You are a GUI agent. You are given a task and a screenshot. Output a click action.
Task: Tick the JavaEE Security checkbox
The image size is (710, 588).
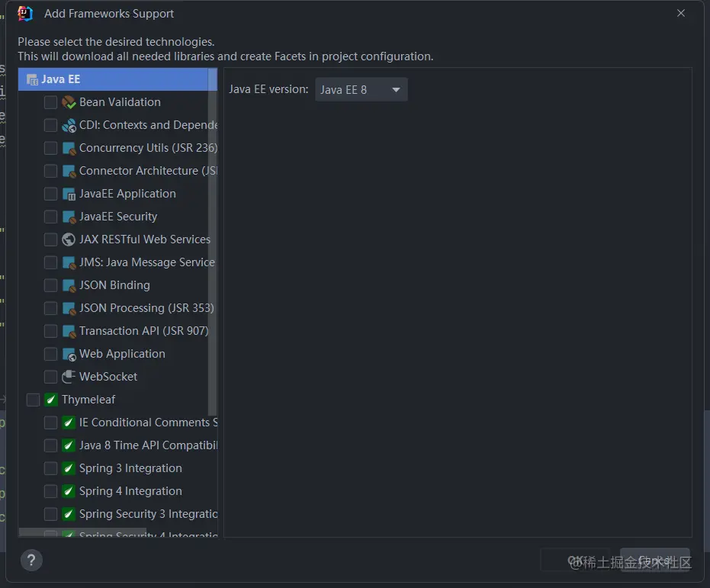click(x=50, y=217)
